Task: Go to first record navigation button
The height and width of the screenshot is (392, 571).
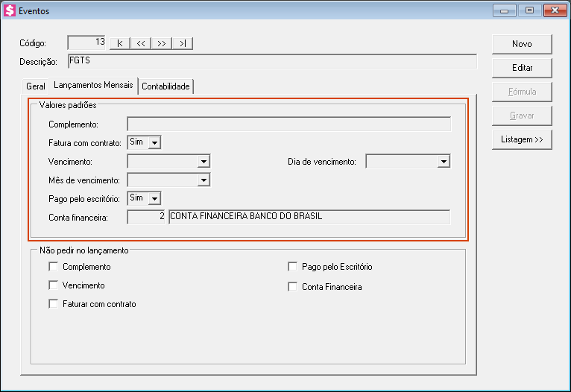Action: click(120, 43)
